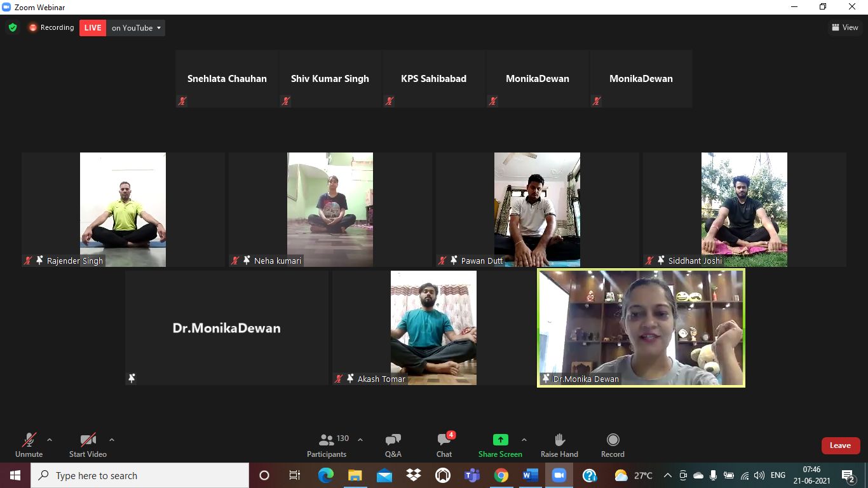The height and width of the screenshot is (488, 868).
Task: Open the Share Screen options chevron
Action: click(524, 439)
